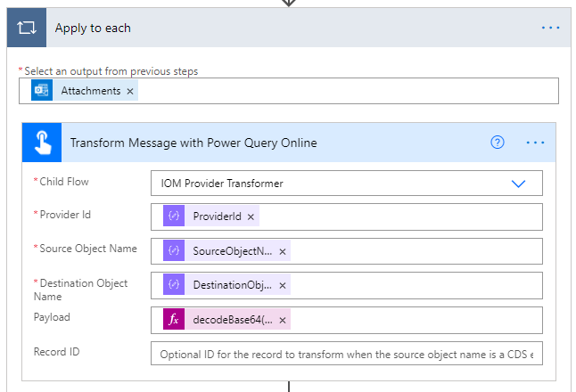Click the Apply to each loop icon

coord(27,28)
